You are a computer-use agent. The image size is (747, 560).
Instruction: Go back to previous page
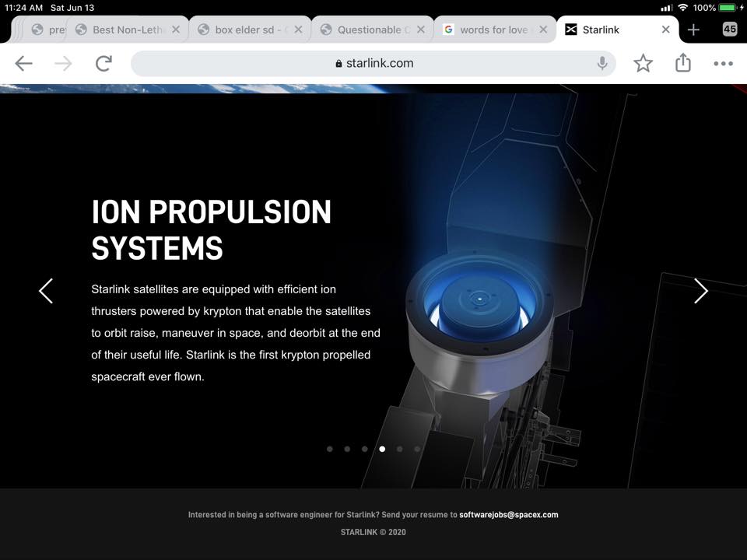[23, 63]
